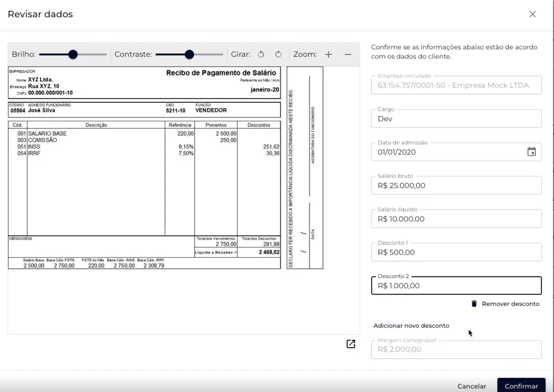Click the Data de admissão field

447,152
